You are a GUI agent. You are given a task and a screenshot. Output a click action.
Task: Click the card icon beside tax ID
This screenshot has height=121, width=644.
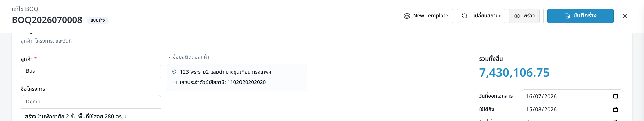(174, 82)
